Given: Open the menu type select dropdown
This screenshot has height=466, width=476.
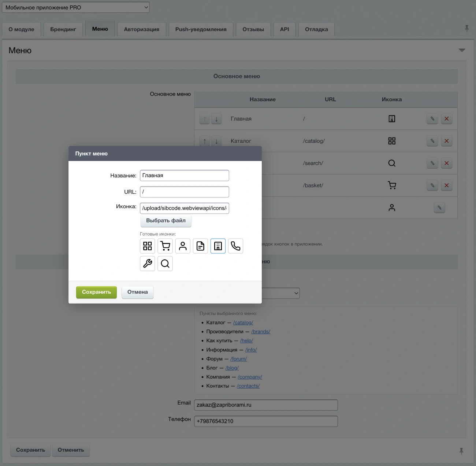Looking at the screenshot, I should click(x=281, y=293).
